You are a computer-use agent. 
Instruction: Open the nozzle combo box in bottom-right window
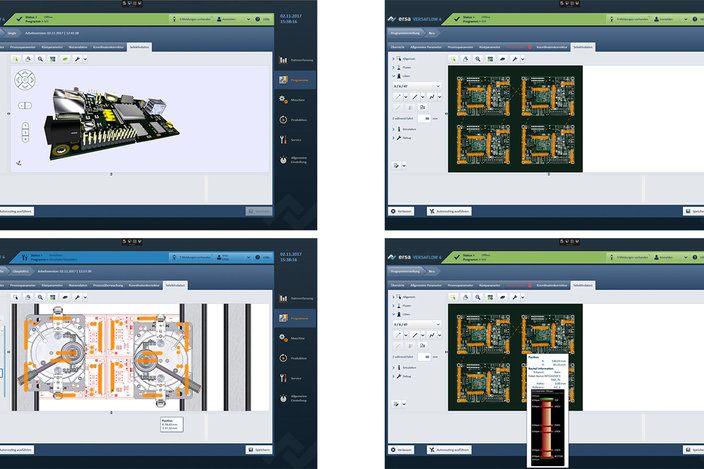tap(417, 324)
